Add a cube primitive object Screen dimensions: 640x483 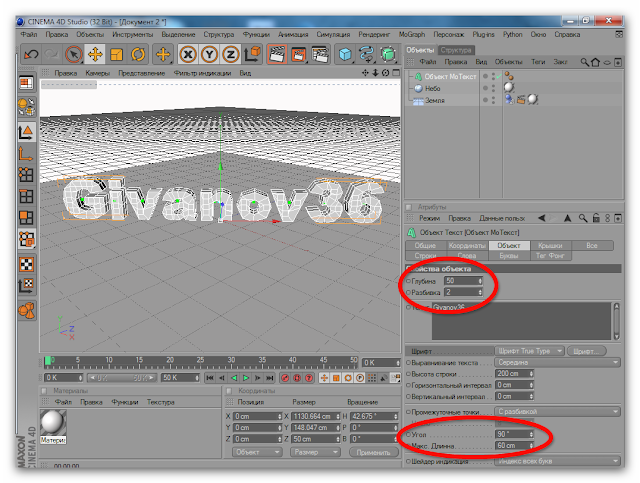click(345, 54)
